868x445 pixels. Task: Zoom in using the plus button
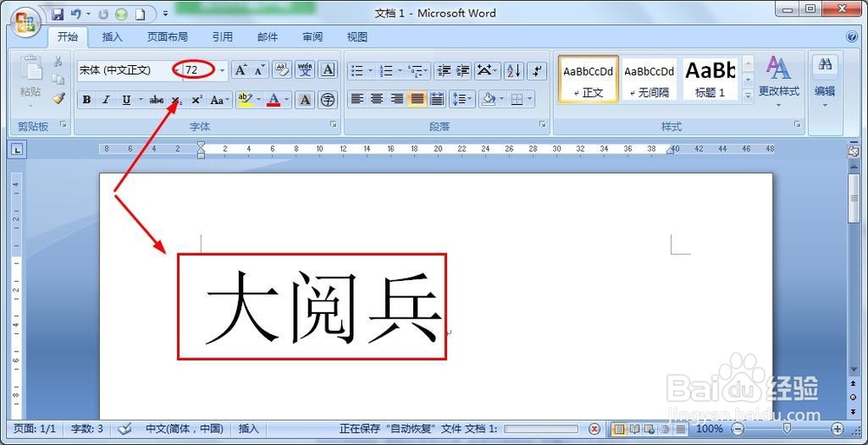(x=838, y=429)
